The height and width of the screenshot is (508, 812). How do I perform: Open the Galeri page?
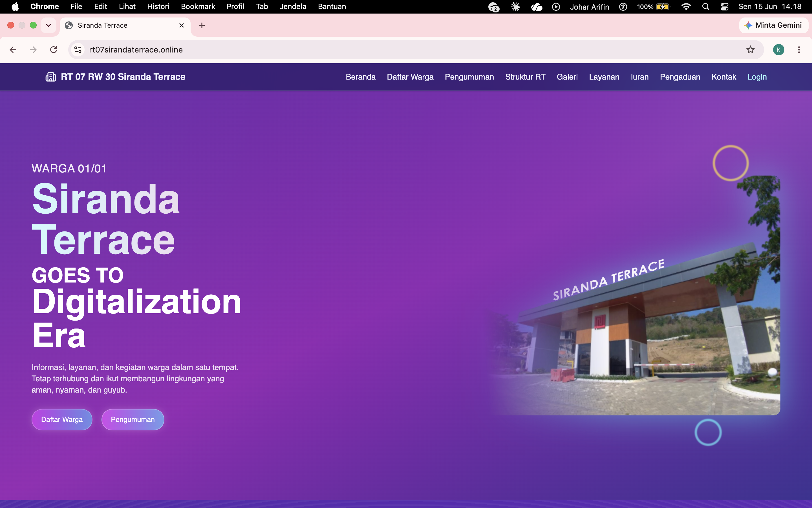tap(567, 77)
